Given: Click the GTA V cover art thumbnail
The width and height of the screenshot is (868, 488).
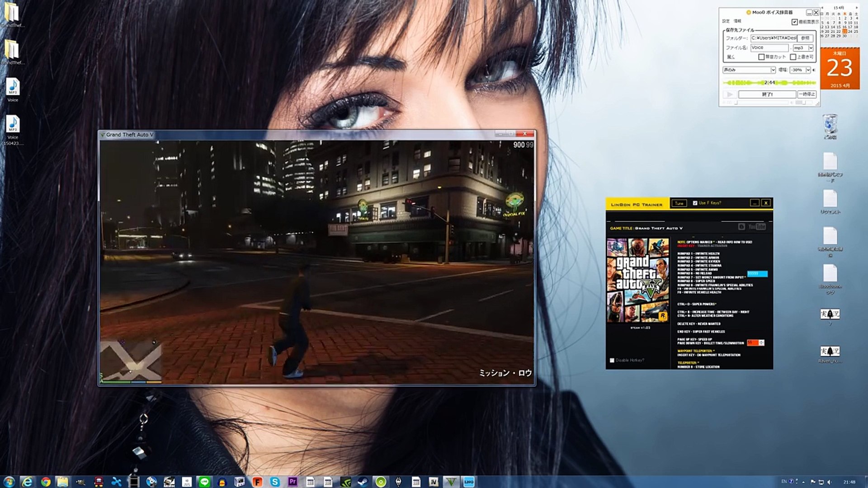Looking at the screenshot, I should tap(638, 280).
